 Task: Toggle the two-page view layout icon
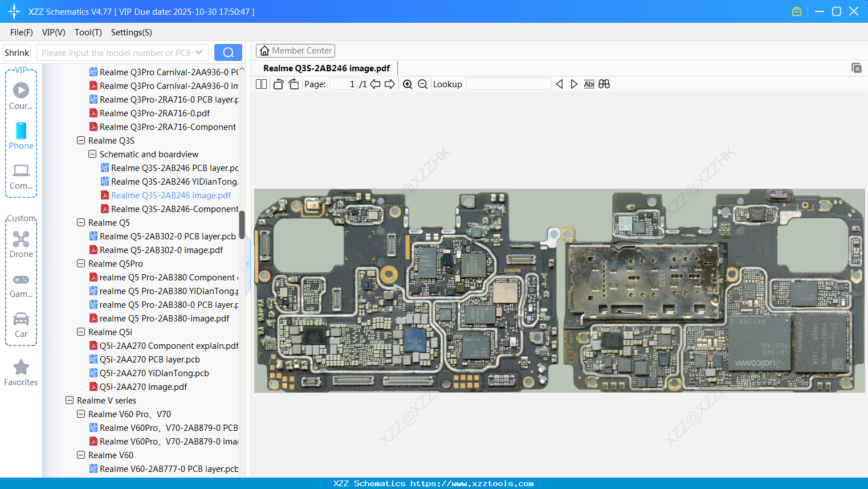(x=261, y=84)
